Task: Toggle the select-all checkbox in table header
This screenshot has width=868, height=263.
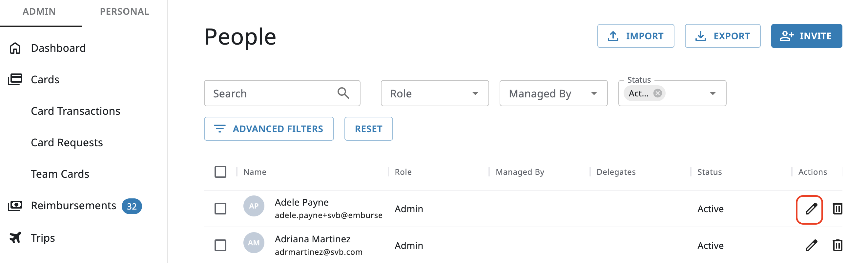Action: [220, 172]
